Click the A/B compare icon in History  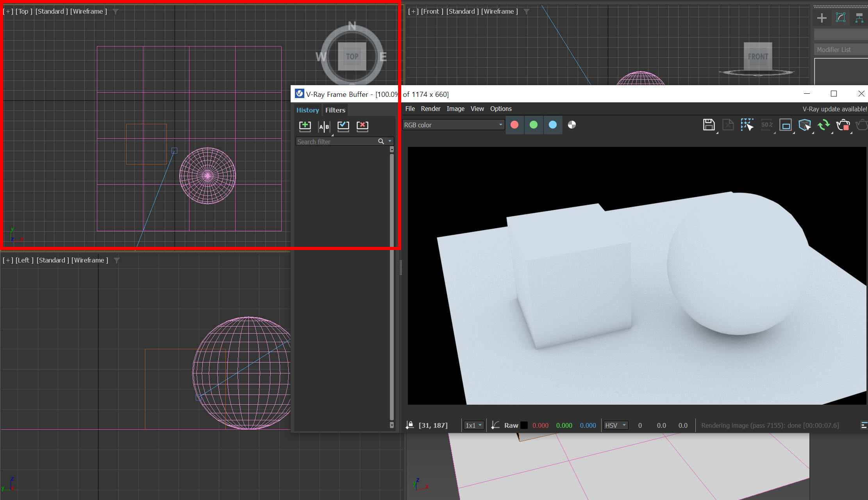point(324,126)
